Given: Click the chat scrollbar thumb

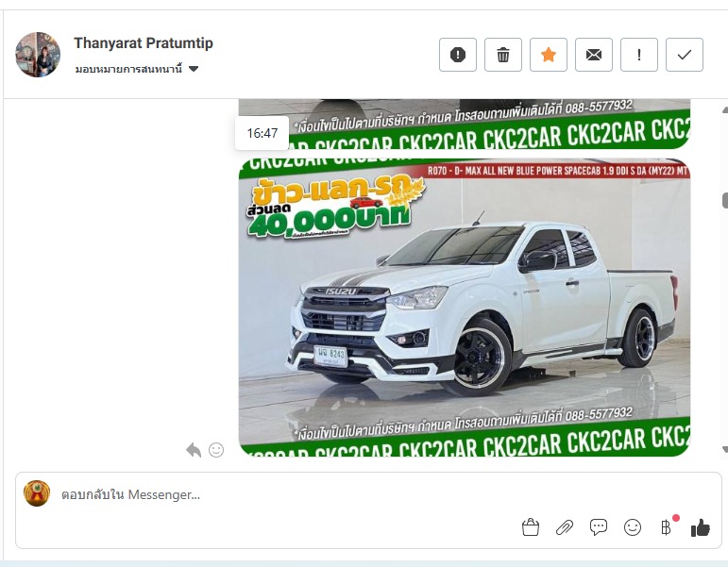Looking at the screenshot, I should pyautogui.click(x=725, y=200).
